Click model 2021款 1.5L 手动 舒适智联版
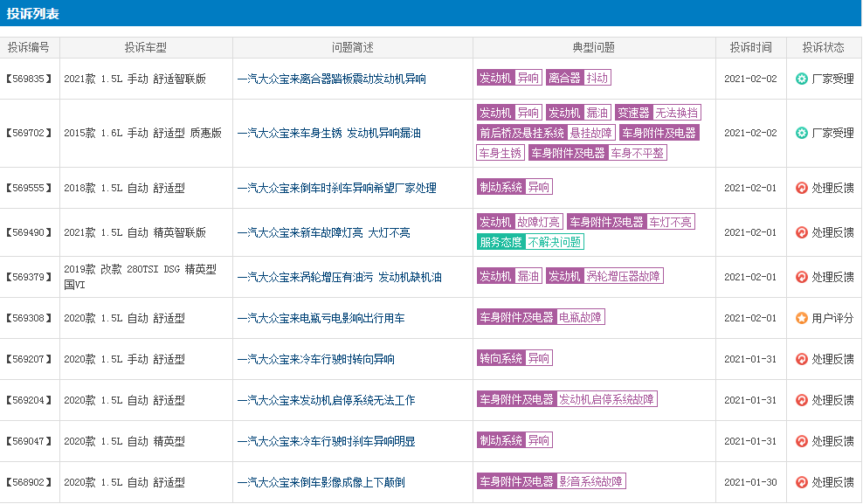863x504 pixels. pos(135,79)
